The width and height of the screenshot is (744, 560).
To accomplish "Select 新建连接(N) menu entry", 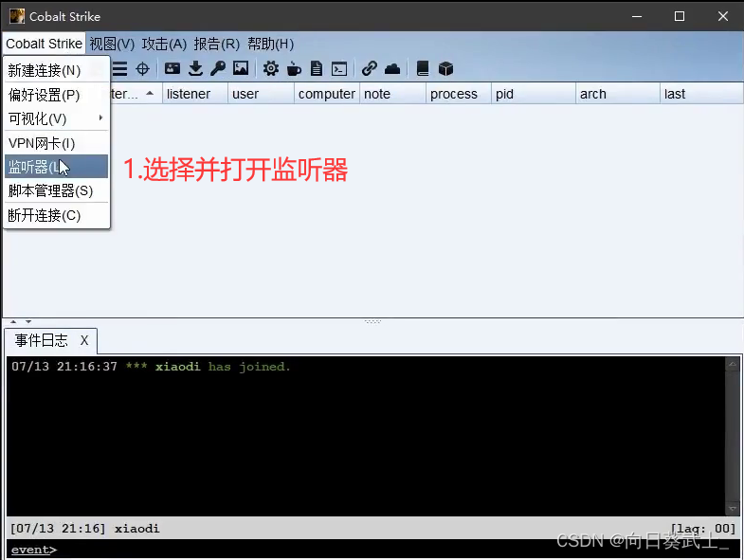I will pyautogui.click(x=57, y=70).
